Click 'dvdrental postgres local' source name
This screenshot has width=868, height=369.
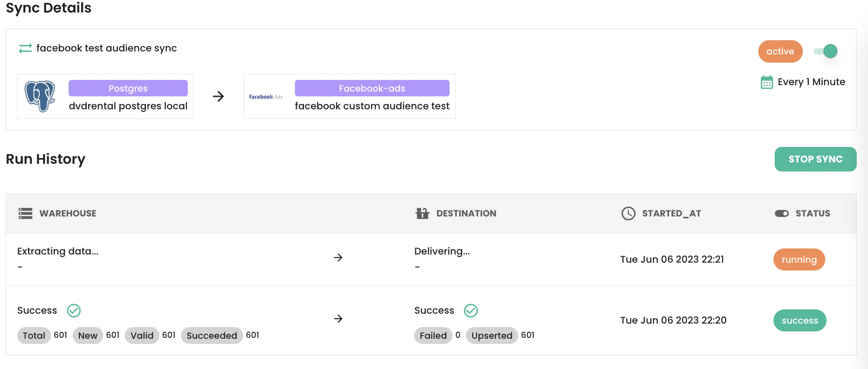128,106
